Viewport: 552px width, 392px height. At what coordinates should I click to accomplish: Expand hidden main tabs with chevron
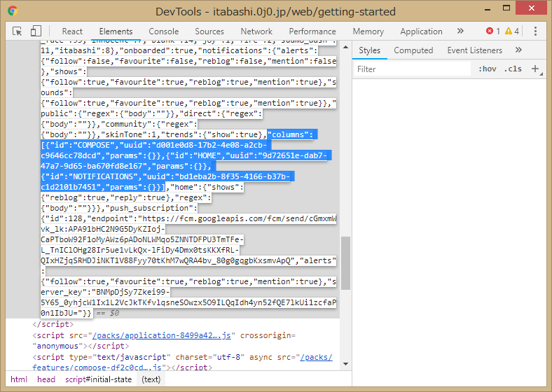click(x=460, y=31)
